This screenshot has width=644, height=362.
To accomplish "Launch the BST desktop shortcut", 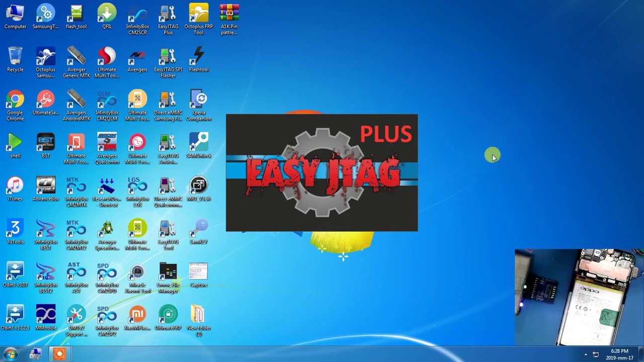I will coord(46,146).
